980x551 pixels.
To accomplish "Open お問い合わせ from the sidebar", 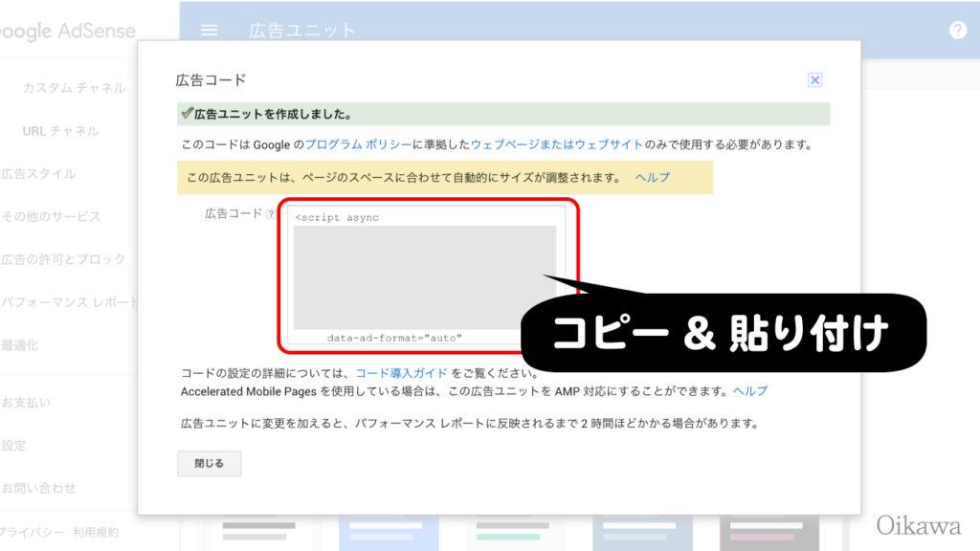I will pos(38,489).
